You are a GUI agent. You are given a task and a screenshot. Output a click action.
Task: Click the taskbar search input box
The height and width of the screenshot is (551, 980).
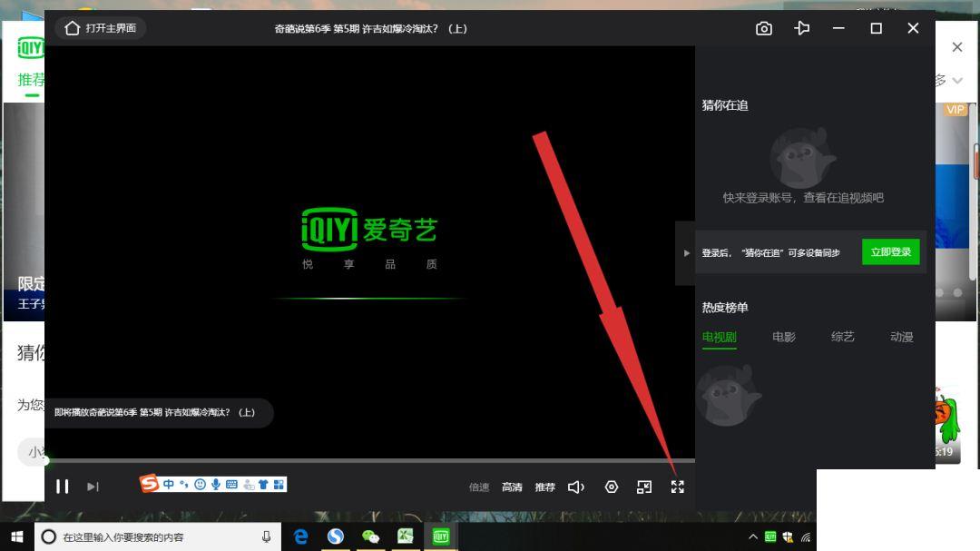click(158, 536)
